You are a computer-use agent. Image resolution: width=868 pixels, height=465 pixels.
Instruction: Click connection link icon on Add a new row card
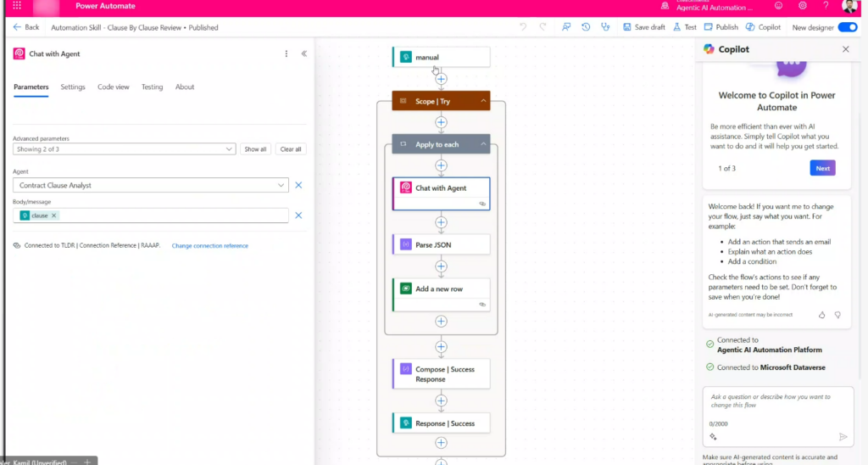482,305
